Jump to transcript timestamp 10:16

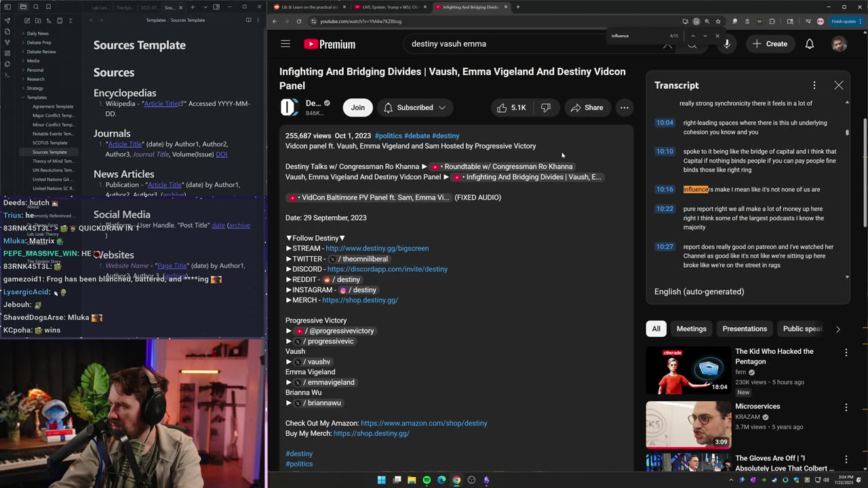pos(665,190)
